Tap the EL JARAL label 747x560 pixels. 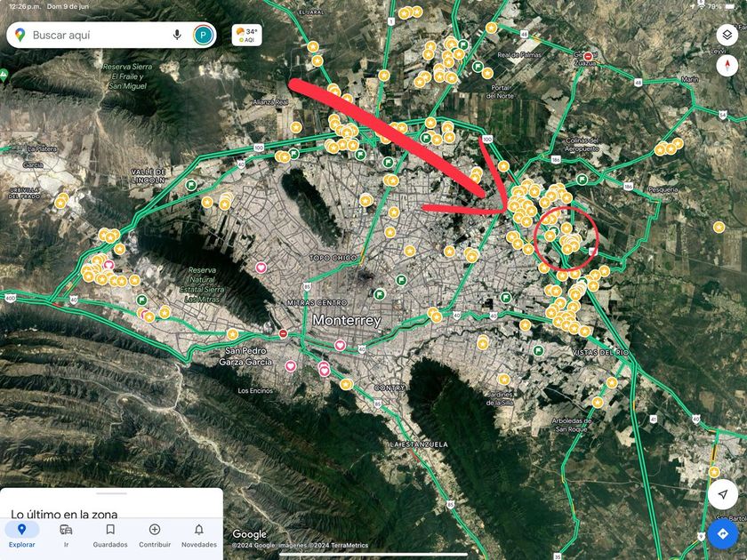311,12
